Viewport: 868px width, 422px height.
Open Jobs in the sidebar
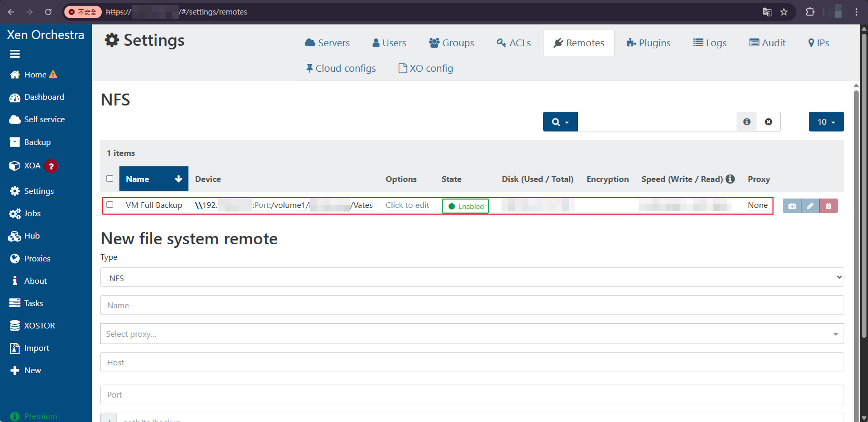25,214
